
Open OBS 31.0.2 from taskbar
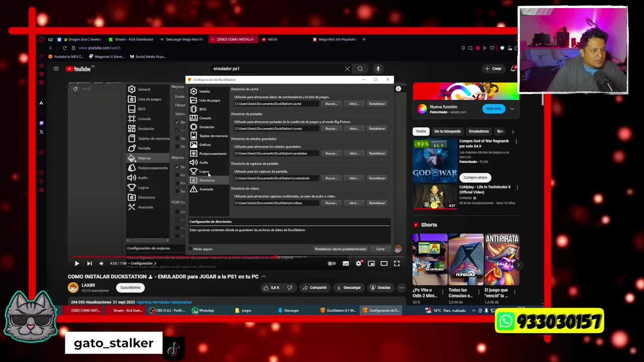[x=168, y=311]
